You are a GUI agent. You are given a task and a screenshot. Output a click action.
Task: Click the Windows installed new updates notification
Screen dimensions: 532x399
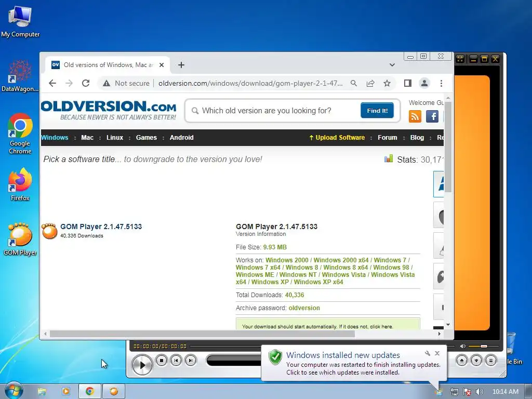354,363
